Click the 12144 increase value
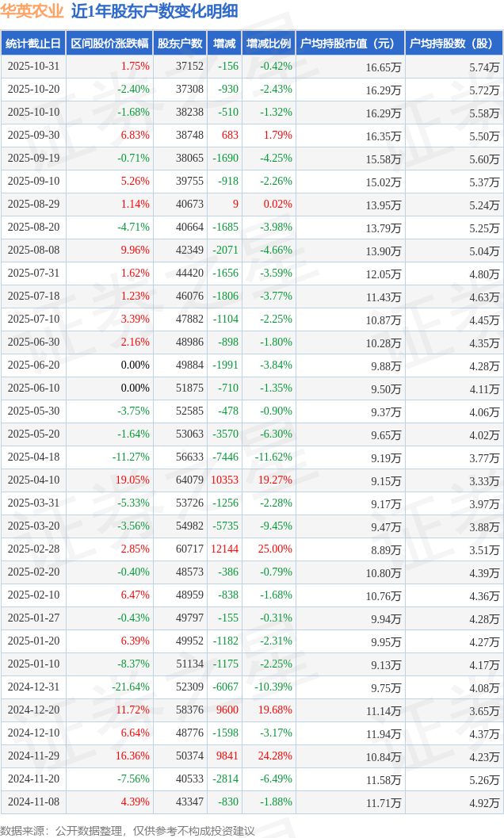 pyautogui.click(x=224, y=549)
